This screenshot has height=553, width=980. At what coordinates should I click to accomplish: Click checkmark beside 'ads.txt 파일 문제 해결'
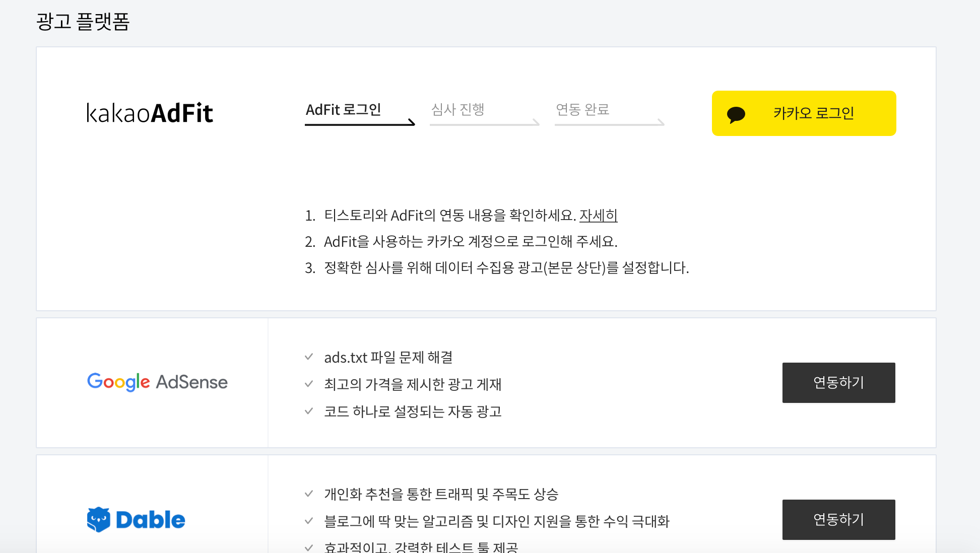click(309, 357)
